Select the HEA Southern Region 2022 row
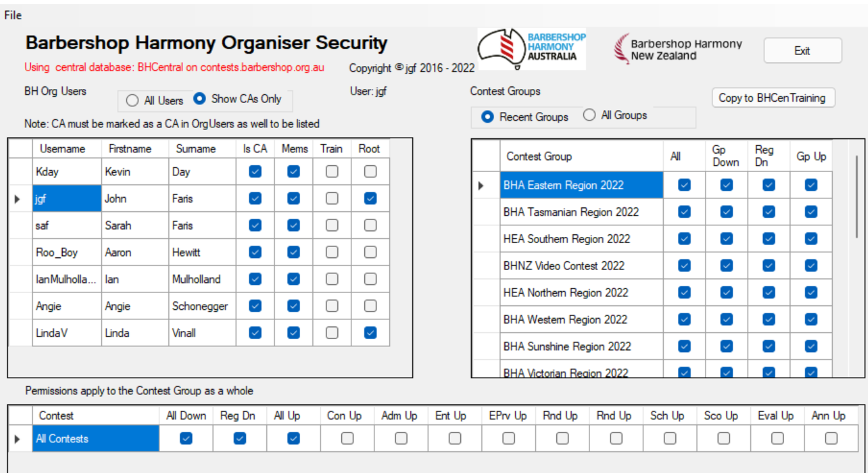Viewport: 868px width, 473px height. point(567,239)
